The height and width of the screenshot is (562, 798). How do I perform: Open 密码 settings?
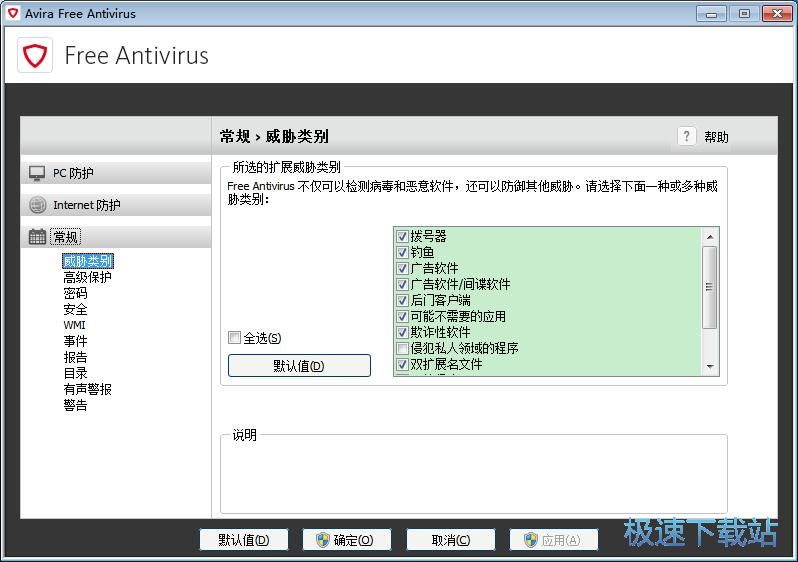tap(75, 293)
